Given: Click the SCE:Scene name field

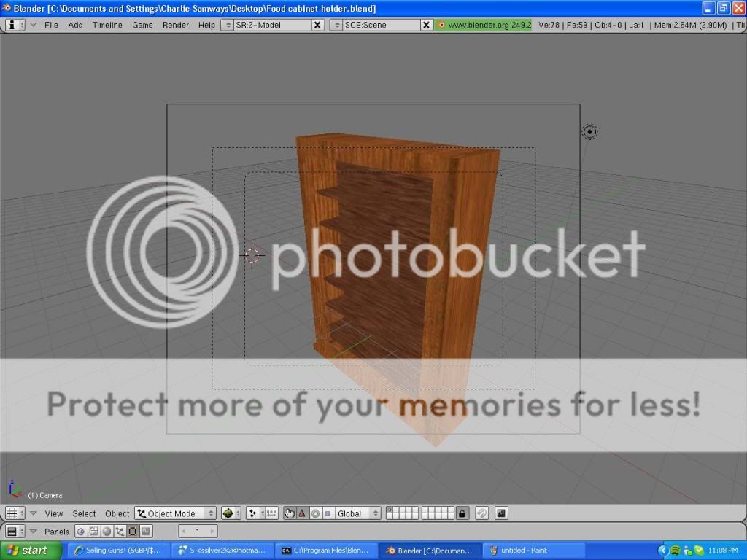Looking at the screenshot, I should coord(381,25).
